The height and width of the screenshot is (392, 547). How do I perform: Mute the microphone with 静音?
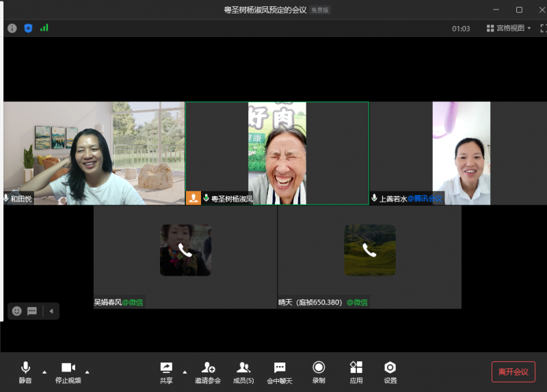click(x=25, y=371)
